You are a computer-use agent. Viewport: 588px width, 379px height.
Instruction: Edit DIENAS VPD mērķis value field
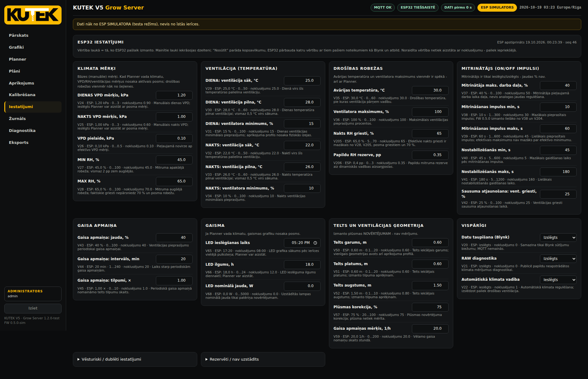point(174,95)
